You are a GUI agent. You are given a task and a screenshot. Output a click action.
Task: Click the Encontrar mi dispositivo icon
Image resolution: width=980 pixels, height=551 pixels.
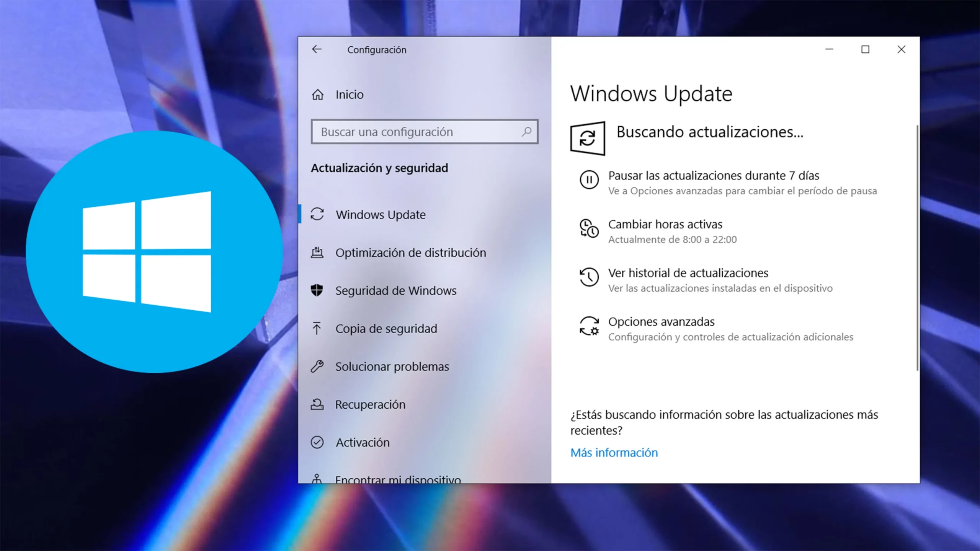(x=317, y=478)
